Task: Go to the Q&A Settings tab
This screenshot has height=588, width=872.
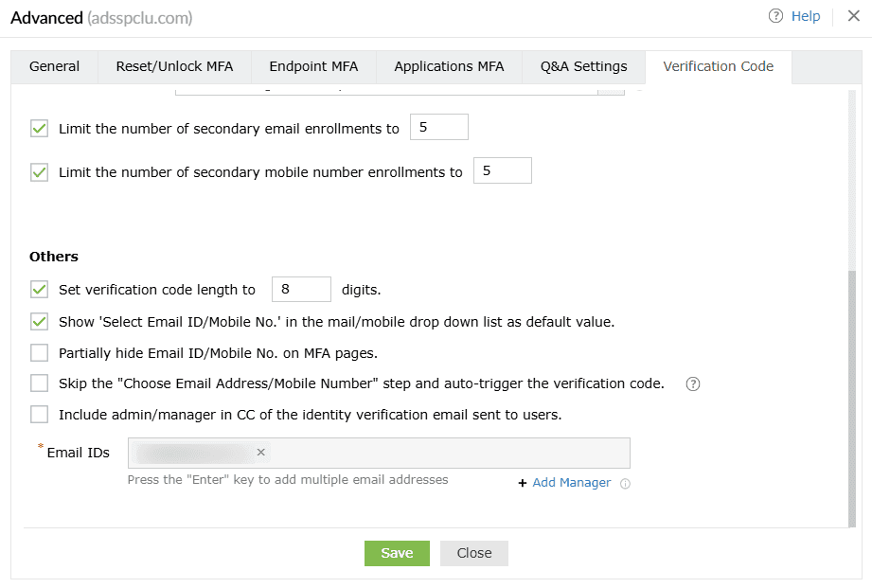Action: pos(583,66)
